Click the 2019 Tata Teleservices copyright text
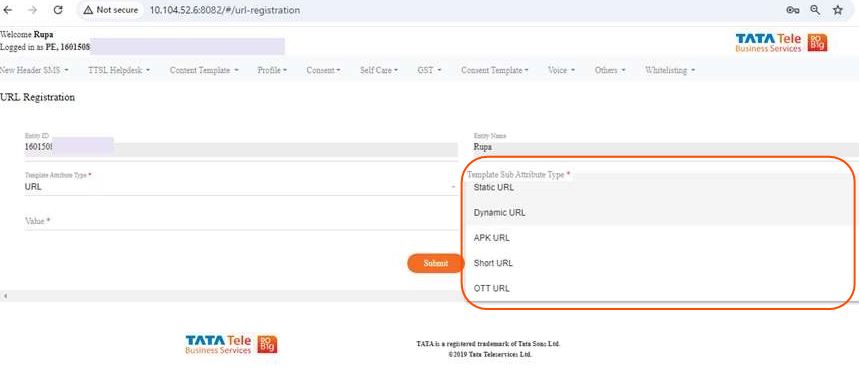 (489, 355)
